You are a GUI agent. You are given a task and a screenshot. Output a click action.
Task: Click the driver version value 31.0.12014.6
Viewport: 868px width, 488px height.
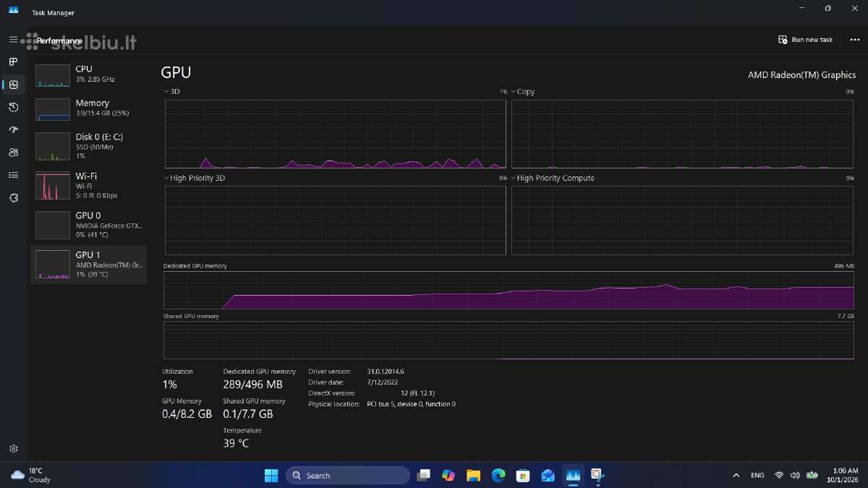pyautogui.click(x=386, y=371)
